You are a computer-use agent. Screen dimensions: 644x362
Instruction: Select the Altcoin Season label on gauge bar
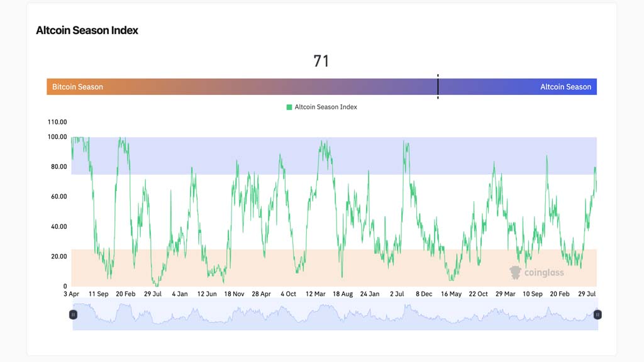tap(565, 87)
